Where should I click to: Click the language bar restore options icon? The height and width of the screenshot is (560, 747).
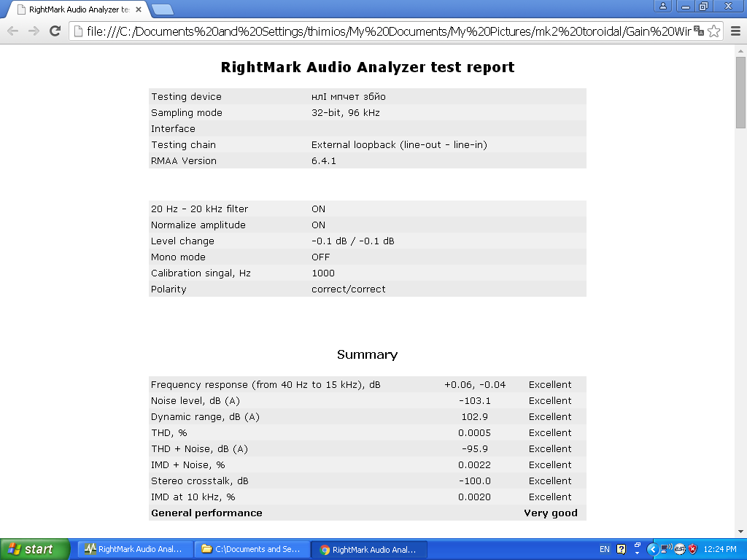coord(638,545)
